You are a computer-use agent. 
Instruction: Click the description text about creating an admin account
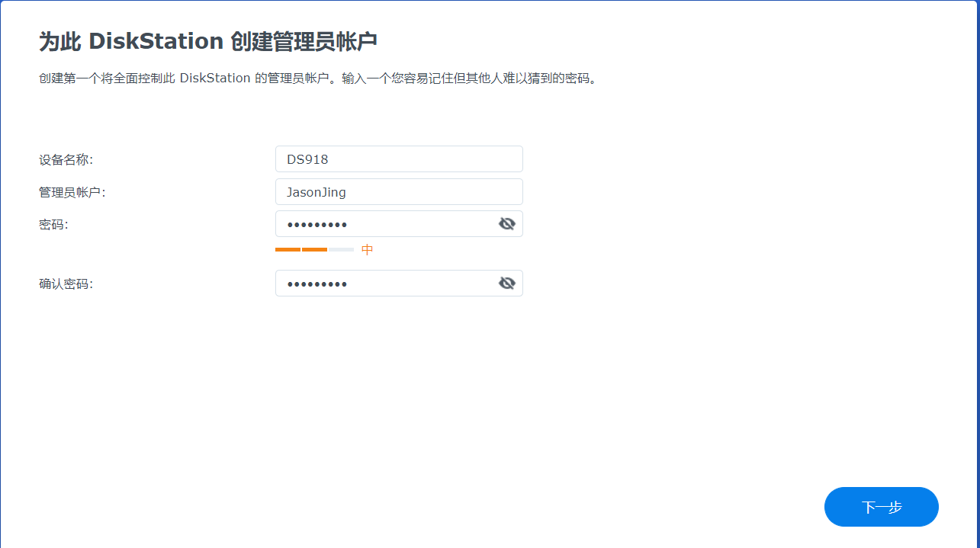coord(318,77)
